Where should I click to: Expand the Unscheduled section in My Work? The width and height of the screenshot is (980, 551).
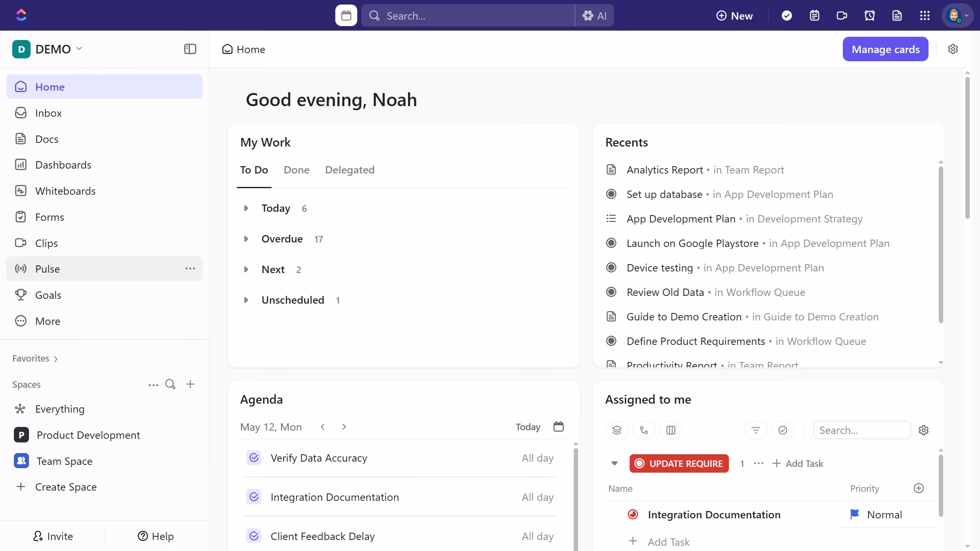(x=246, y=300)
